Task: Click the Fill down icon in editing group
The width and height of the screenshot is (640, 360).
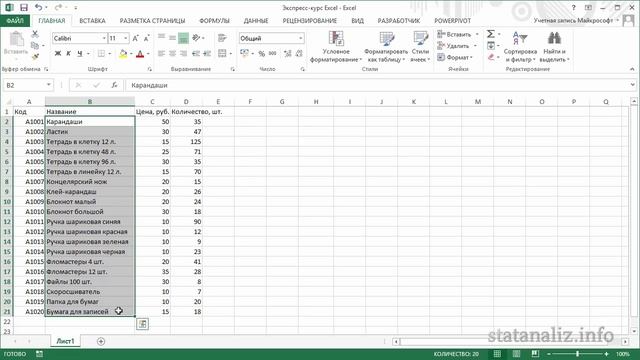Action: 491,46
